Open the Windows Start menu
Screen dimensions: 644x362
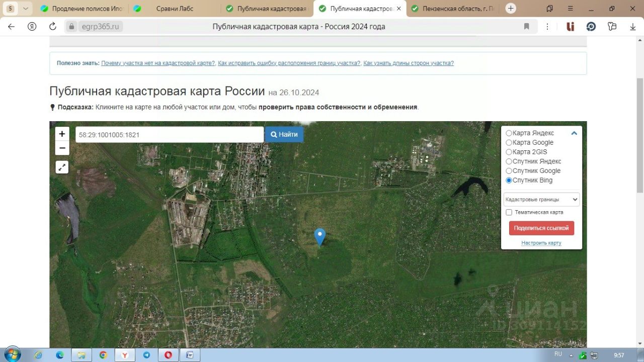tap(12, 354)
